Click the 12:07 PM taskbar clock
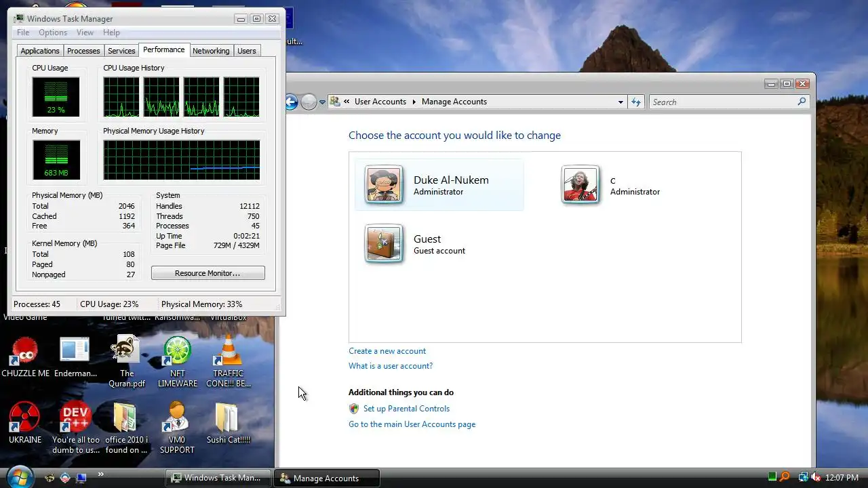 (842, 478)
